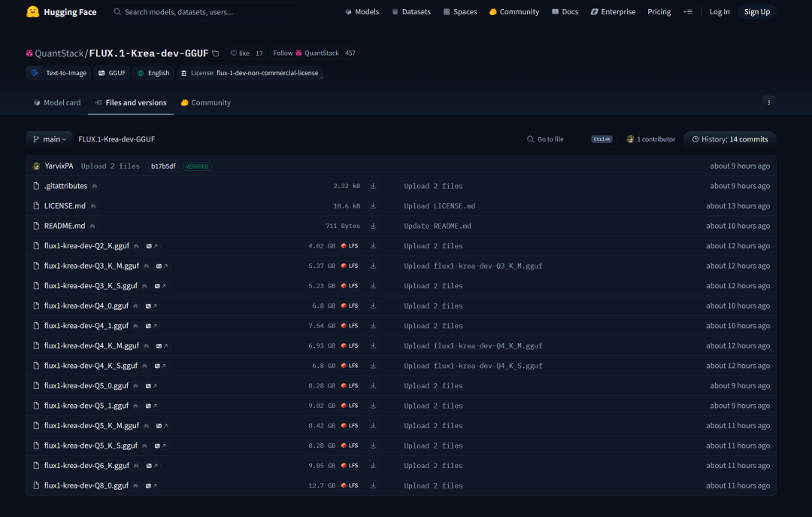812x517 pixels.
Task: Click the FLUX.1-Krea-dev-GGUF breadcrumb path
Action: pyautogui.click(x=117, y=139)
